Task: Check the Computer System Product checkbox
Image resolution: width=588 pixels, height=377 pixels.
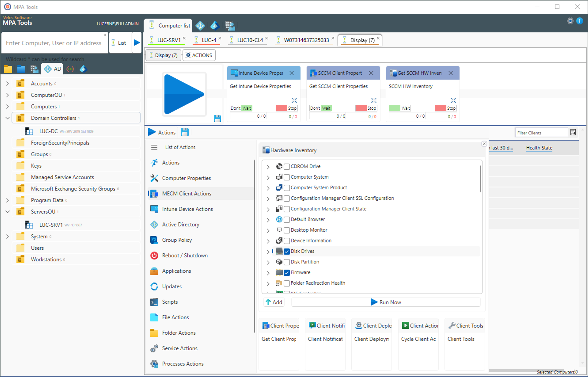Action: [287, 188]
